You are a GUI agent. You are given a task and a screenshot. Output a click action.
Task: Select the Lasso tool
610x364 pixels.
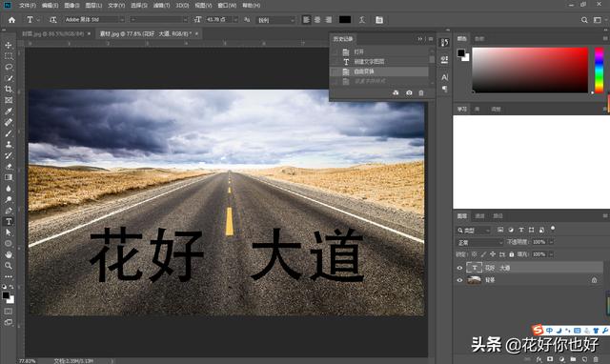9,67
